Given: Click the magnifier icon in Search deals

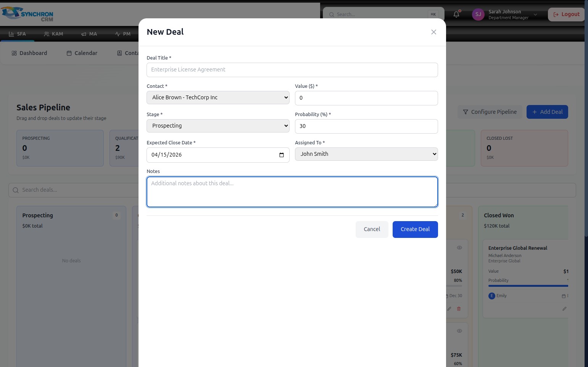Looking at the screenshot, I should pos(16,190).
